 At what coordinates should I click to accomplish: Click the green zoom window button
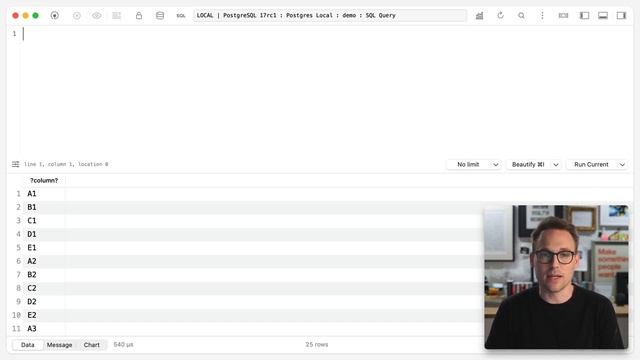[x=36, y=16]
